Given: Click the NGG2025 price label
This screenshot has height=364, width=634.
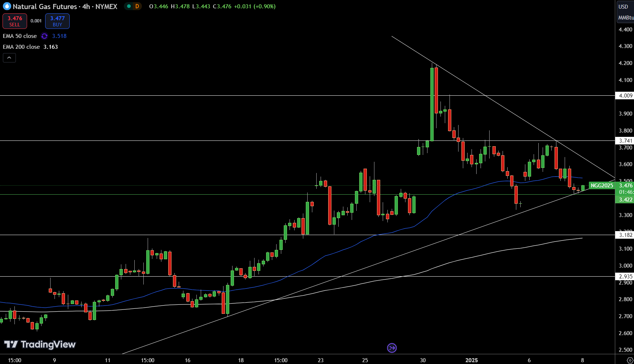Looking at the screenshot, I should [x=602, y=186].
